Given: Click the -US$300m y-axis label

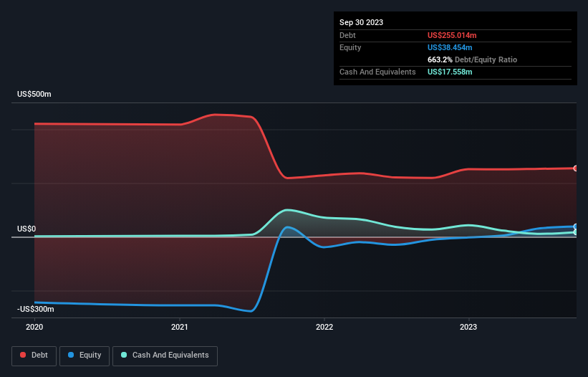Looking at the screenshot, I should (36, 309).
